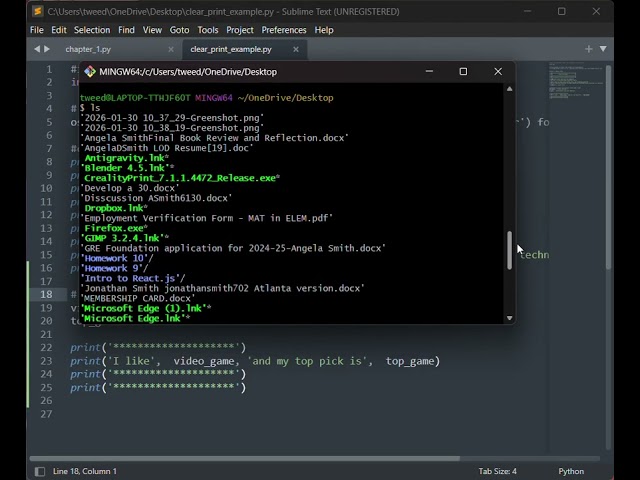The image size is (640, 480).
Task: Click the Git Bash MINGW64 window icon
Action: (x=90, y=72)
